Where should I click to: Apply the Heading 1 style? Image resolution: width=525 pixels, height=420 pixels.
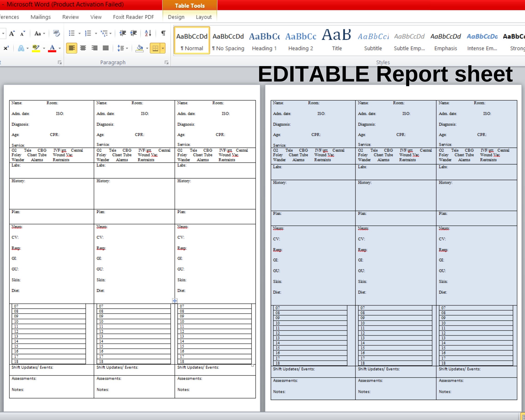264,40
